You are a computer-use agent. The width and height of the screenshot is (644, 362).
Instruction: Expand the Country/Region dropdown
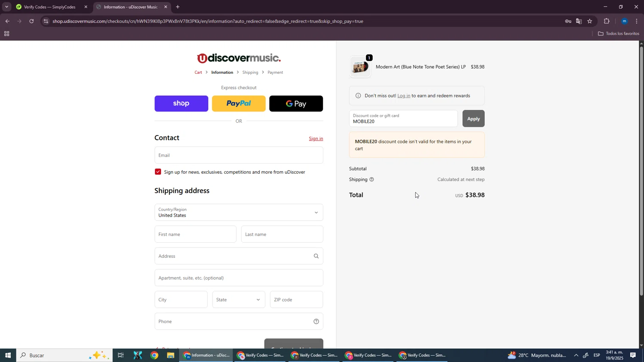click(x=239, y=212)
